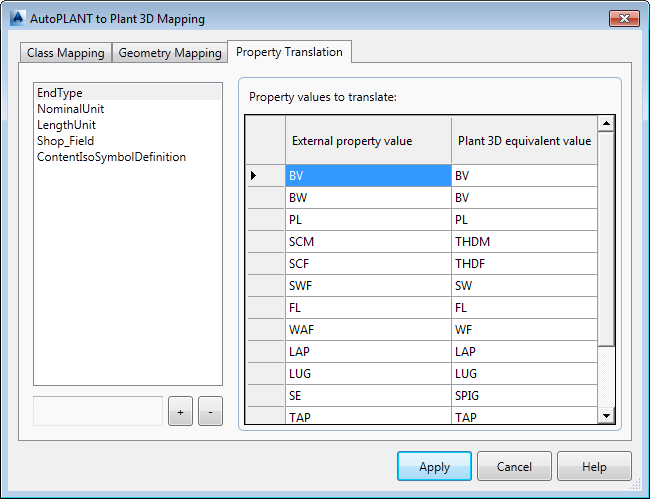The width and height of the screenshot is (650, 499).
Task: Open the Property Translation tab
Action: tap(289, 52)
